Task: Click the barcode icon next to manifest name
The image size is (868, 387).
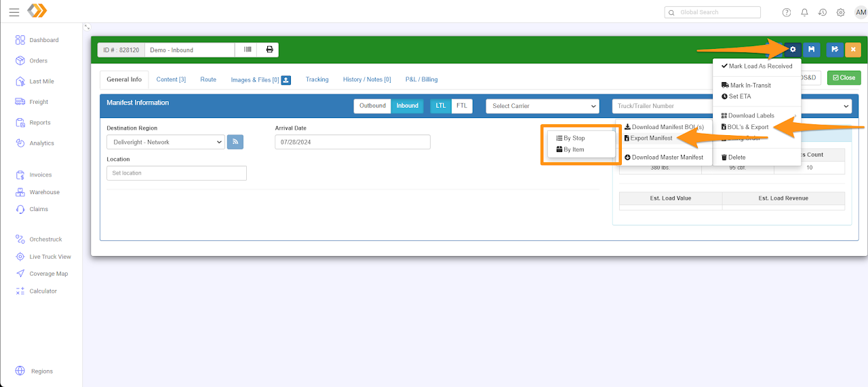Action: (x=248, y=50)
